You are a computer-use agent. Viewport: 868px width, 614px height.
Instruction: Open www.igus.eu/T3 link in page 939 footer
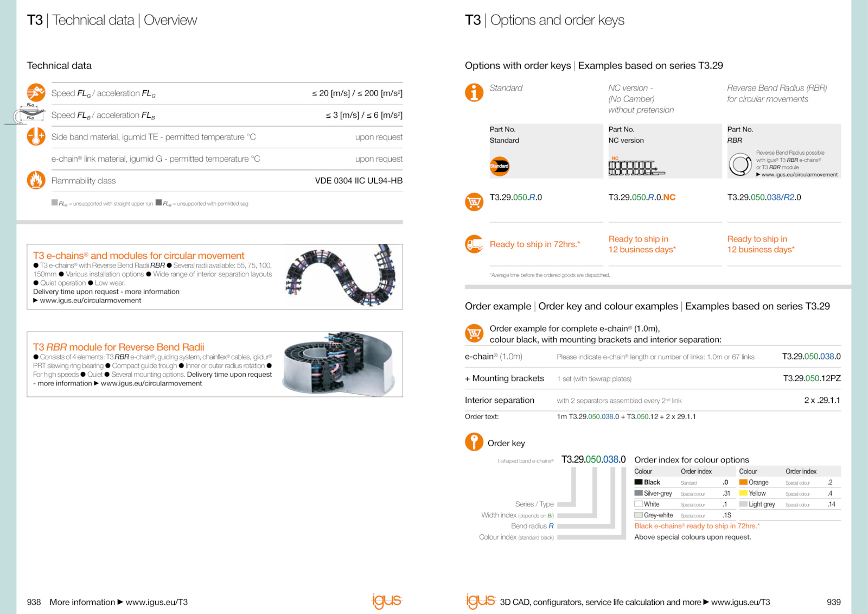tap(741, 602)
